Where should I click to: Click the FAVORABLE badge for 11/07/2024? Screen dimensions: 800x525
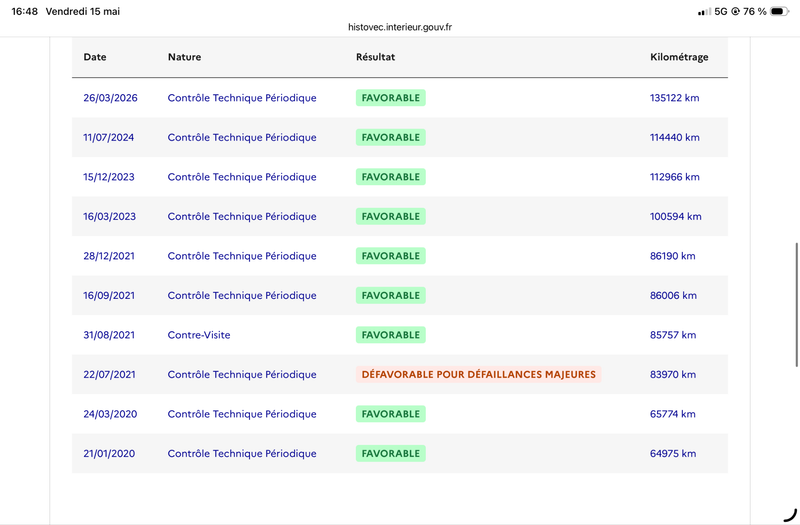tap(391, 137)
